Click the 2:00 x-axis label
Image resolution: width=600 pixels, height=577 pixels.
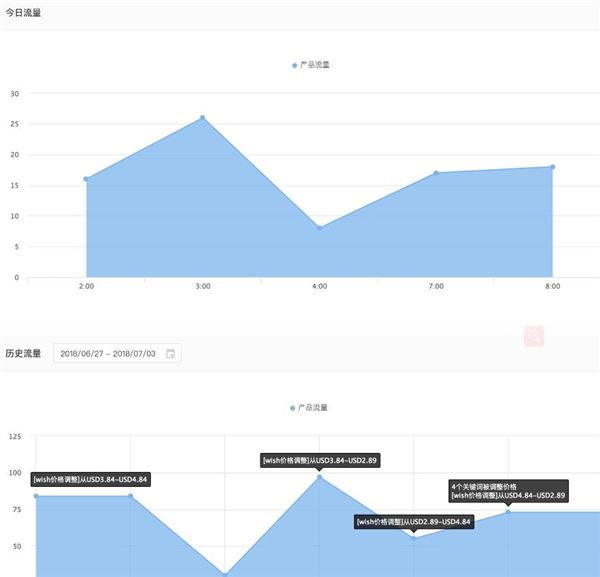[86, 286]
